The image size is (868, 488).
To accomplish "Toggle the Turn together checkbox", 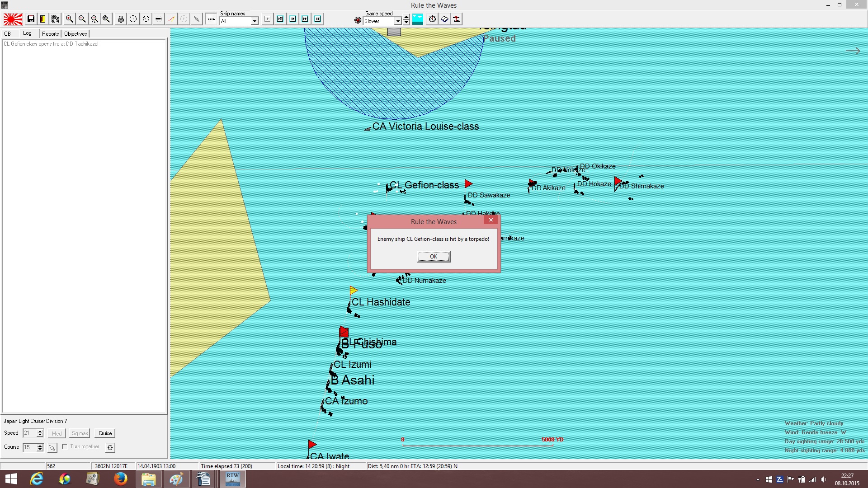I will 65,446.
